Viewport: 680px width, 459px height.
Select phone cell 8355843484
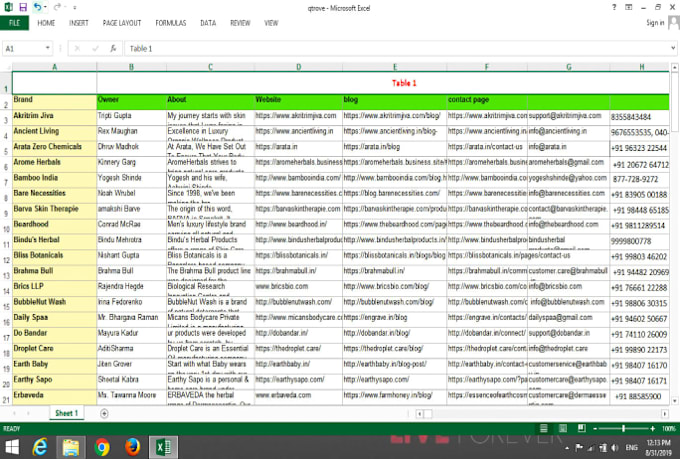640,118
